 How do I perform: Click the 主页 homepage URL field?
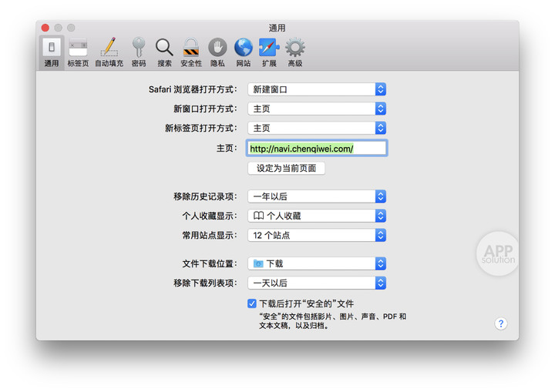point(317,148)
